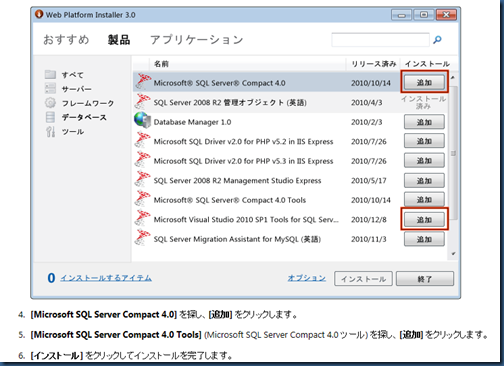The image size is (504, 366).
Task: Click the ツール tools icon
Action: point(50,132)
